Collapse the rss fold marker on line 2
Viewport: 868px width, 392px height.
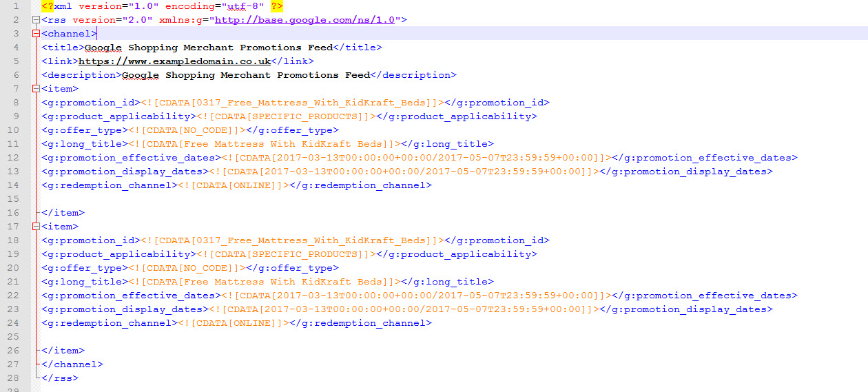[x=35, y=20]
